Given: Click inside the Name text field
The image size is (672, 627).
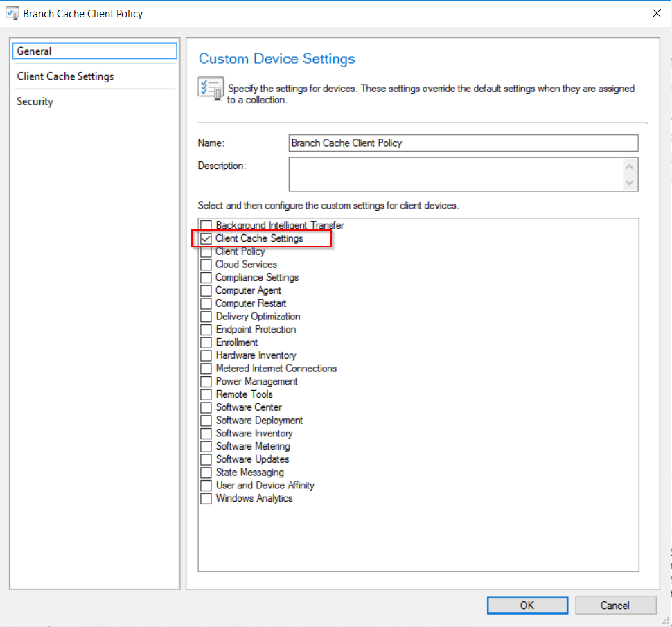Looking at the screenshot, I should [x=463, y=143].
